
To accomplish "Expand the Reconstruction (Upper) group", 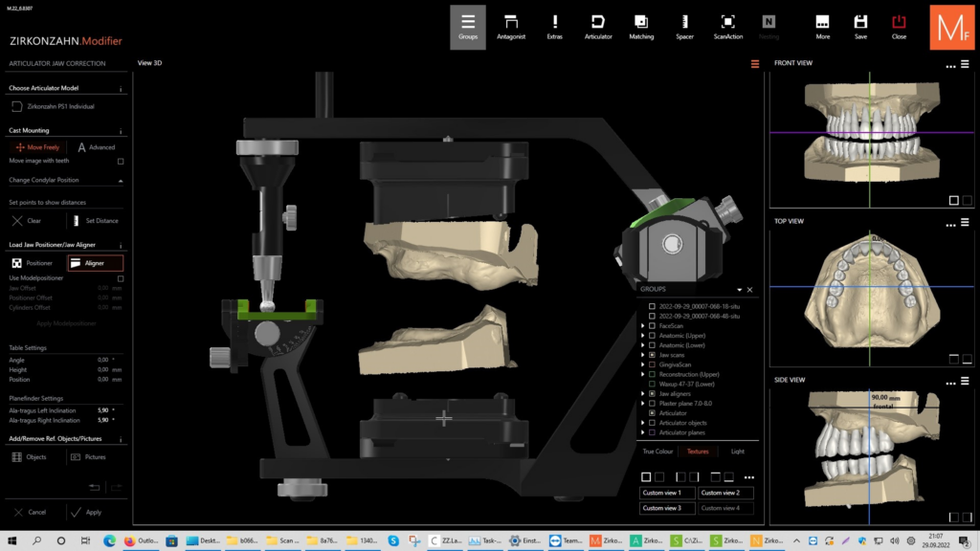I will 642,375.
